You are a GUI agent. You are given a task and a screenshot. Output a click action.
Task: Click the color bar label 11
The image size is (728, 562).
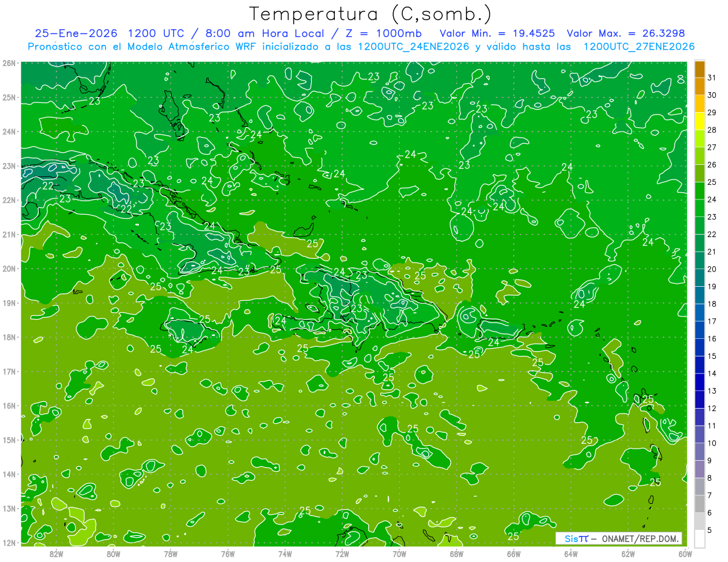712,426
